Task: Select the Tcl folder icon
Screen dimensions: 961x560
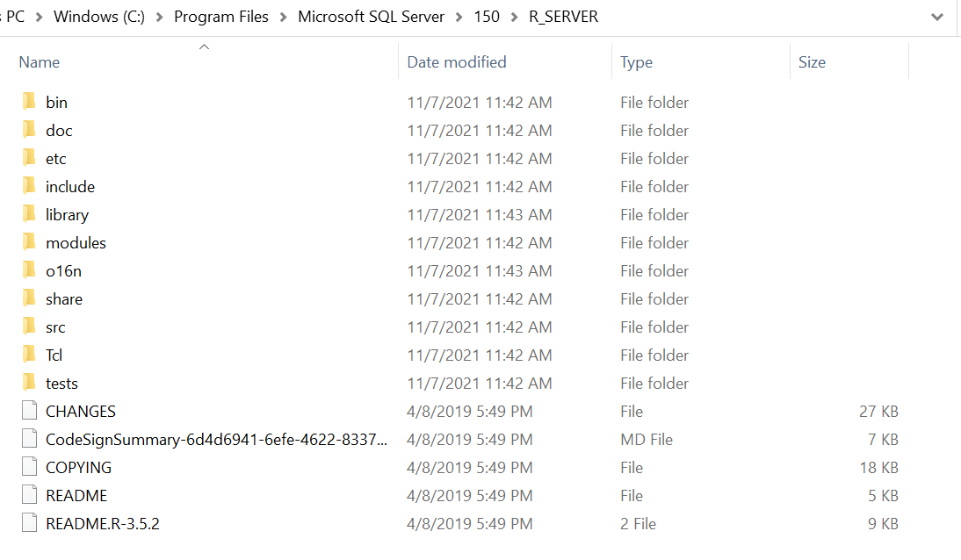Action: 29,355
